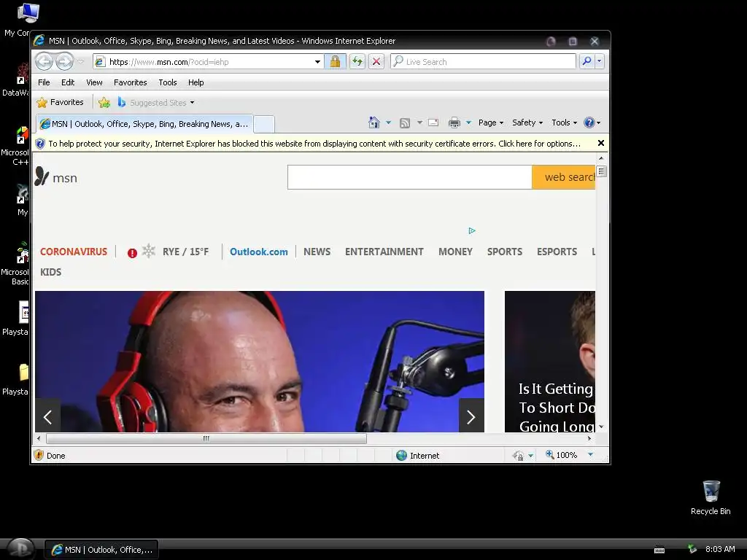Click the web search button
The width and height of the screenshot is (747, 560).
[564, 177]
